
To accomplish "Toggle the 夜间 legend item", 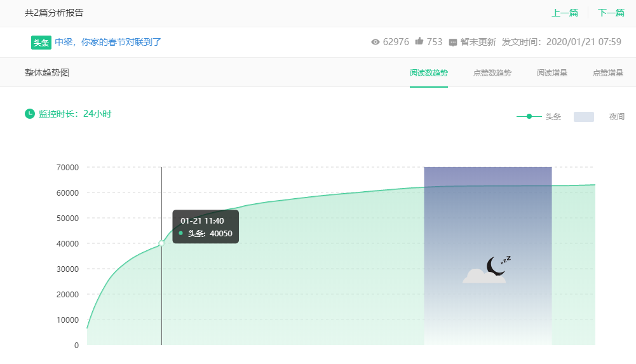I will pyautogui.click(x=616, y=117).
